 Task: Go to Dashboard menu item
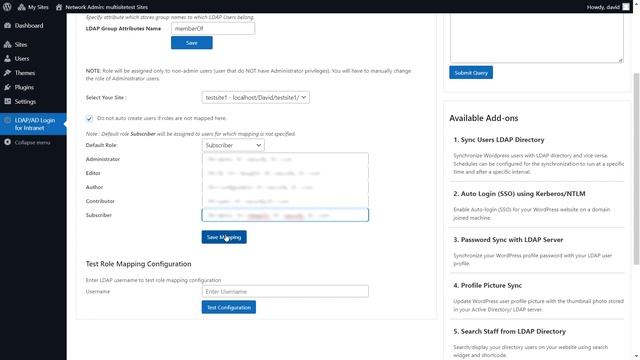tap(29, 25)
